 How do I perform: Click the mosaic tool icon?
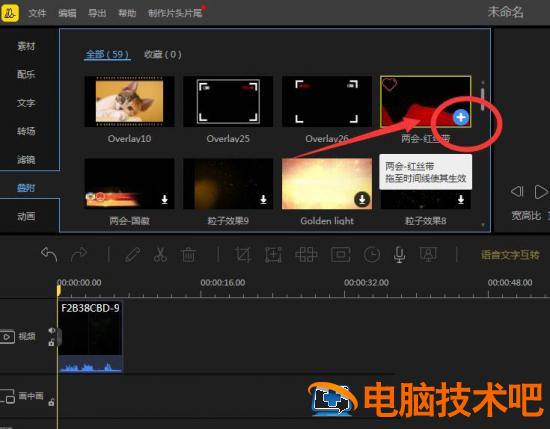(x=306, y=255)
